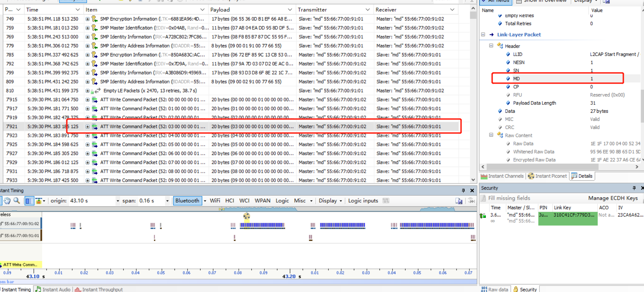Open the markers icon in timing toolbar
Viewport: 644px width, 292px height.
pos(39,201)
